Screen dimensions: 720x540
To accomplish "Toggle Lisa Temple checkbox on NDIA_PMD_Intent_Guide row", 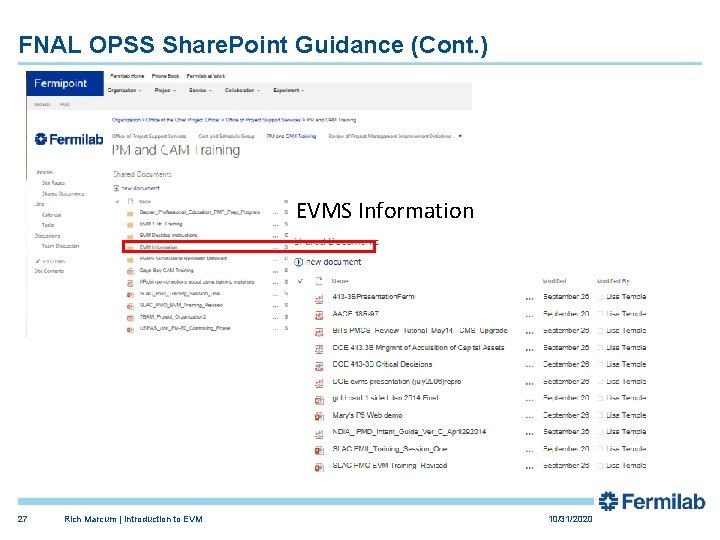I will [600, 432].
